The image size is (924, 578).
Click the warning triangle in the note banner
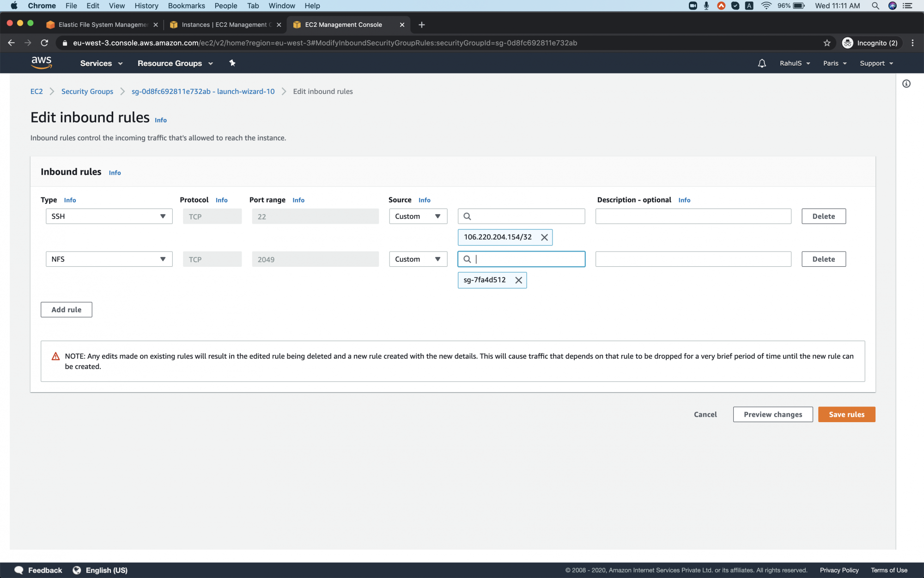point(55,356)
